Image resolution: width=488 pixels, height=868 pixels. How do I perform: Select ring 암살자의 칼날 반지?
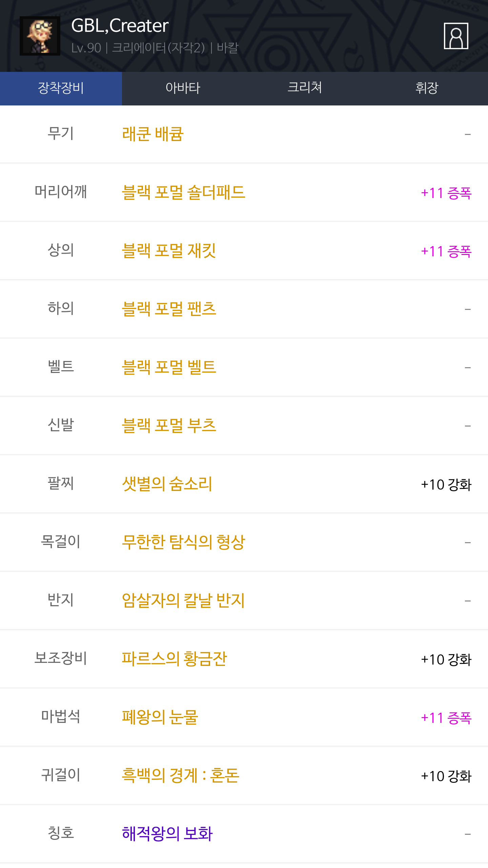pyautogui.click(x=183, y=601)
